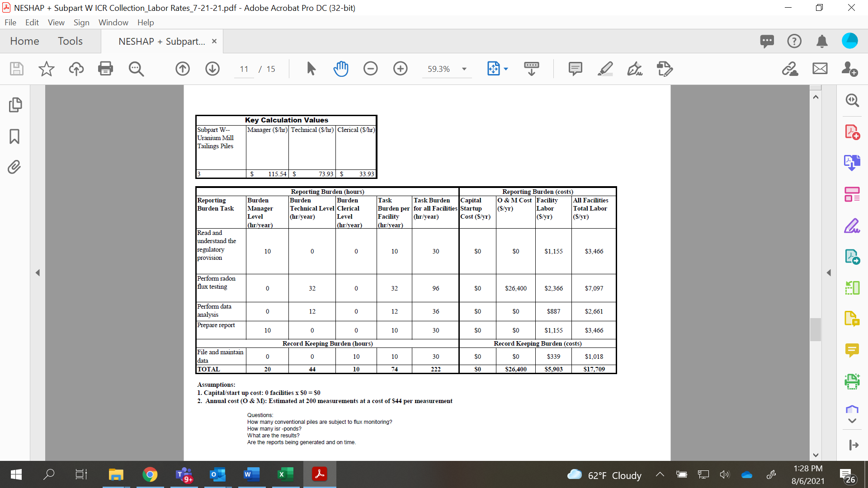
Task: Click the vertical scrollbar thumb
Action: (x=815, y=329)
